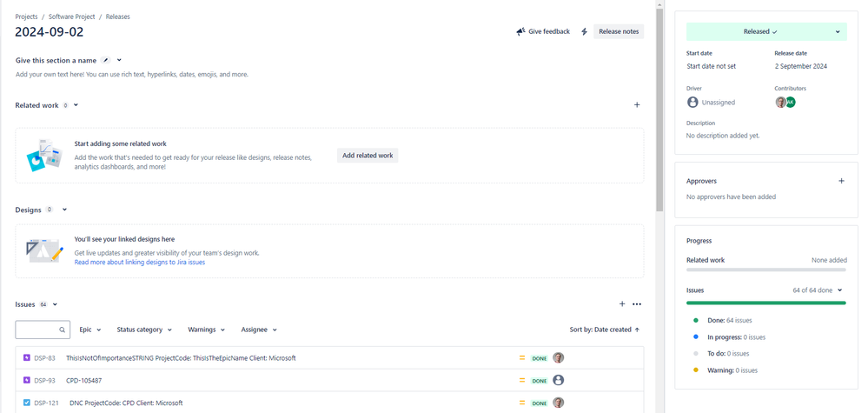Click the related work illustration image
The height and width of the screenshot is (413, 868).
(x=44, y=155)
